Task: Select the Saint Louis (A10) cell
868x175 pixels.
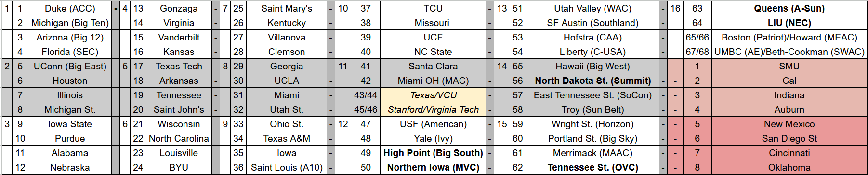Action: (287, 167)
